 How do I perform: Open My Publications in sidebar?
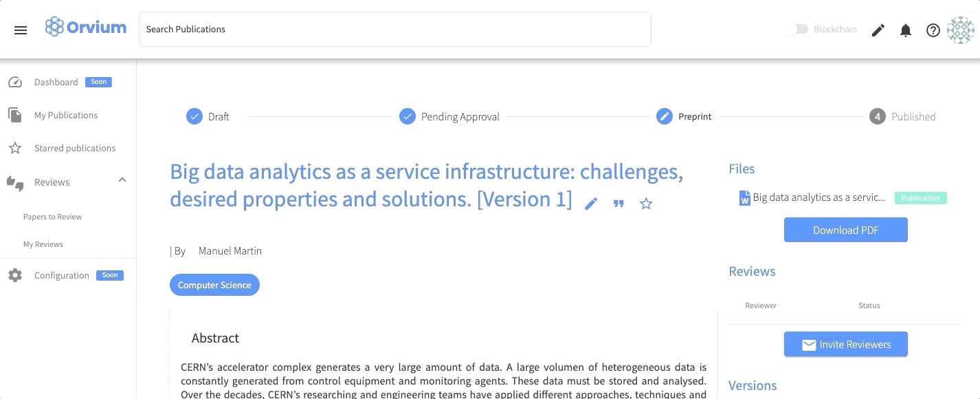click(66, 115)
